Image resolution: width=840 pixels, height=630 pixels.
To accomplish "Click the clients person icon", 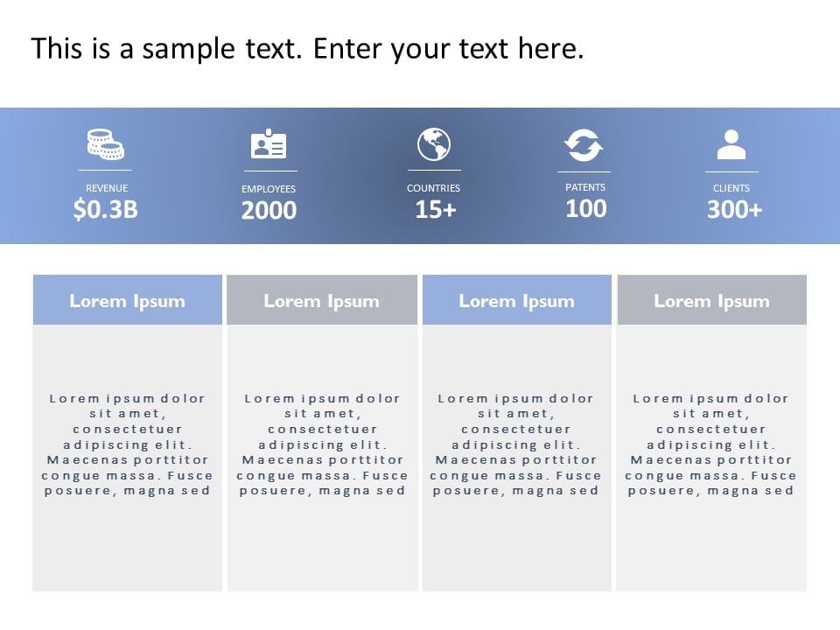I will click(x=731, y=144).
